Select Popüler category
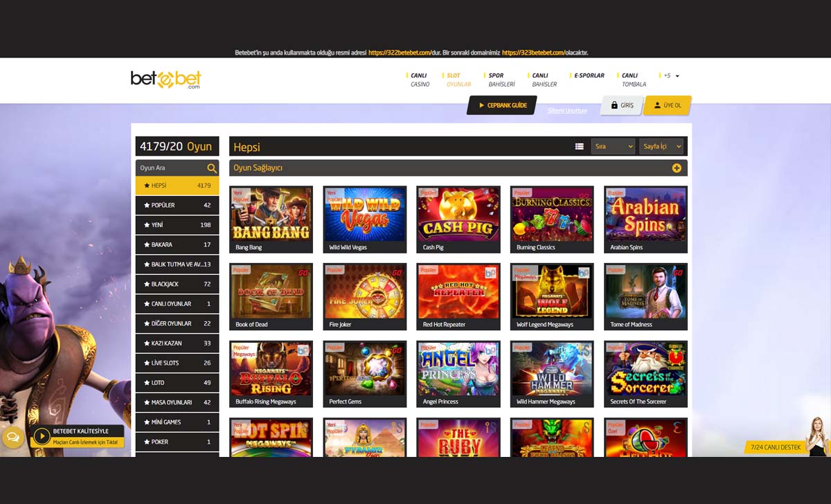The width and height of the screenshot is (831, 504). [x=177, y=205]
